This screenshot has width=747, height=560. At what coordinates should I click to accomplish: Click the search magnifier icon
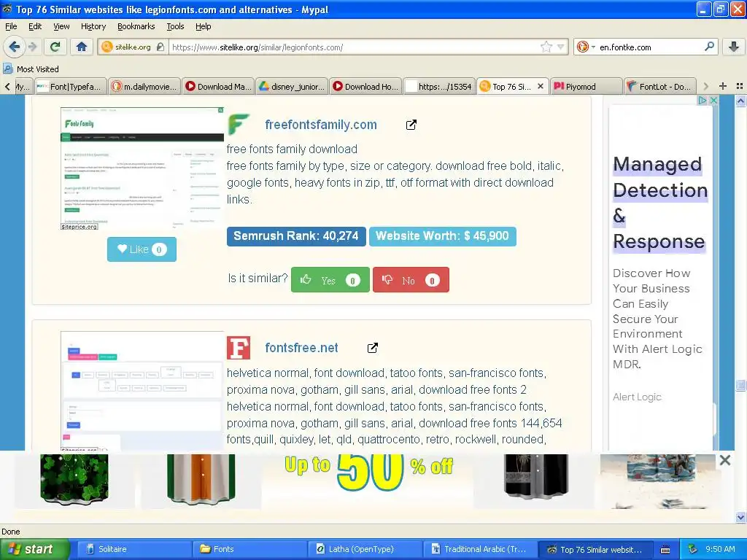pyautogui.click(x=709, y=47)
